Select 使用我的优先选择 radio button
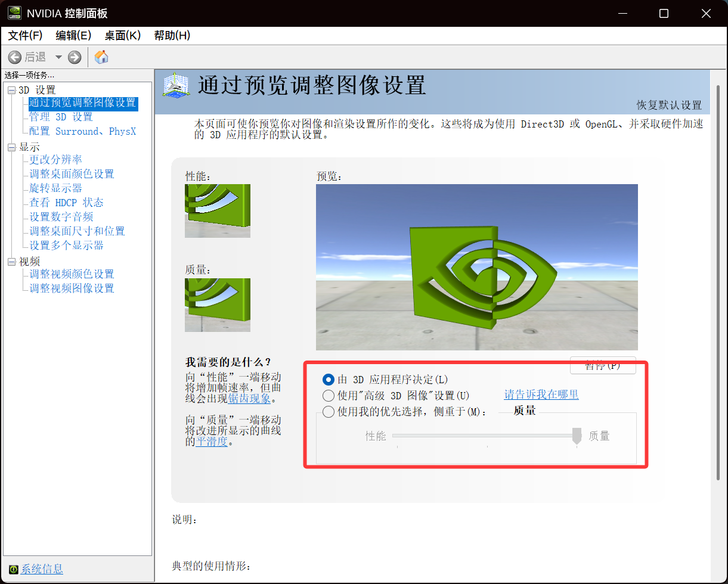 (x=328, y=412)
